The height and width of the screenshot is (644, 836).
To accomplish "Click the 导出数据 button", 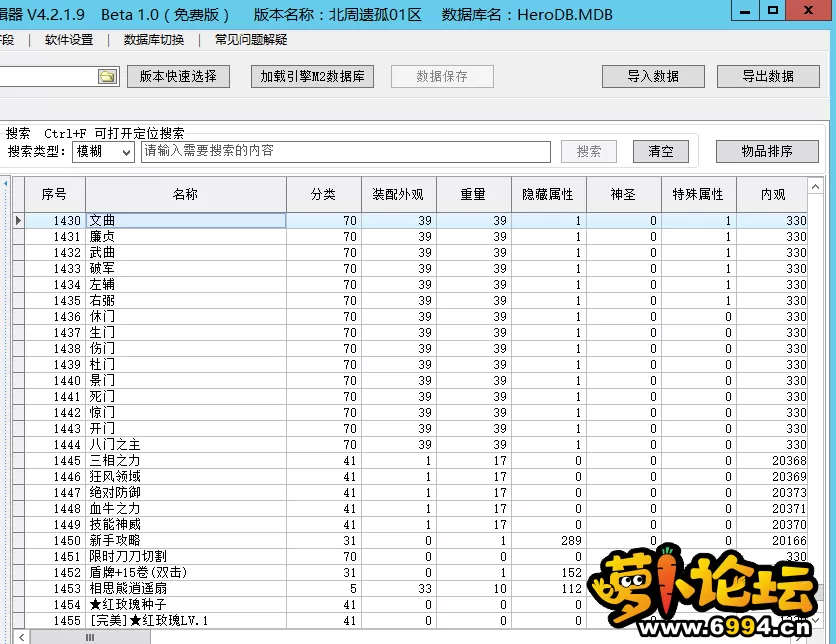I will 768,76.
